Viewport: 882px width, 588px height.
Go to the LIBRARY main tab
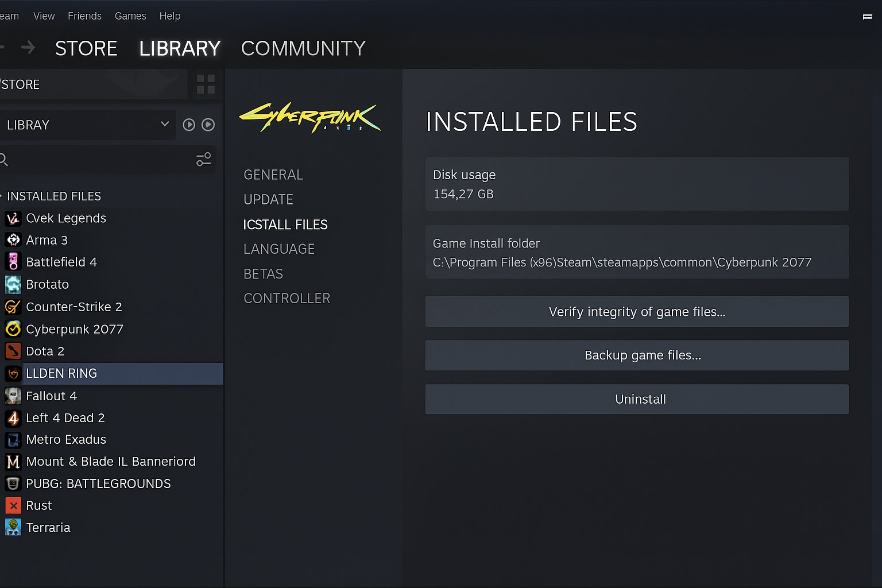[180, 48]
